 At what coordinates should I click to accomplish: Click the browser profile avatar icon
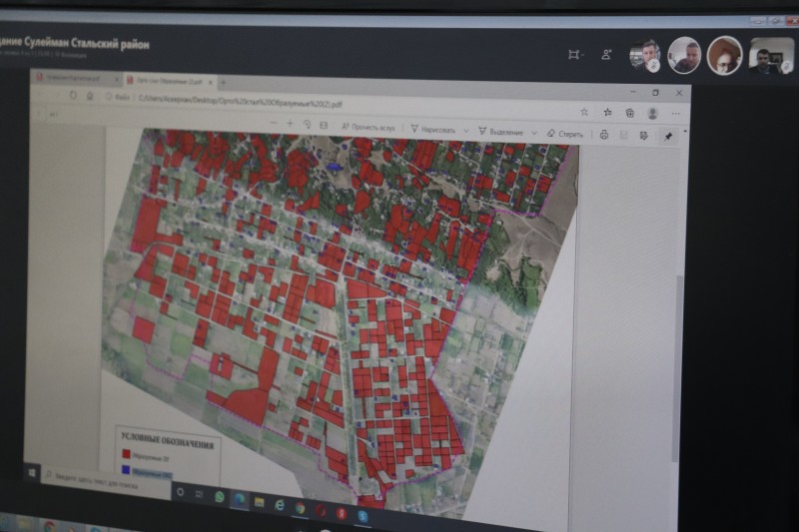pyautogui.click(x=653, y=114)
